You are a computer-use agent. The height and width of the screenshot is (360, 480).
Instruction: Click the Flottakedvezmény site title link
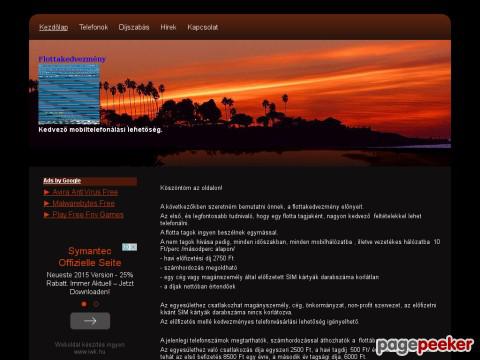pyautogui.click(x=72, y=59)
